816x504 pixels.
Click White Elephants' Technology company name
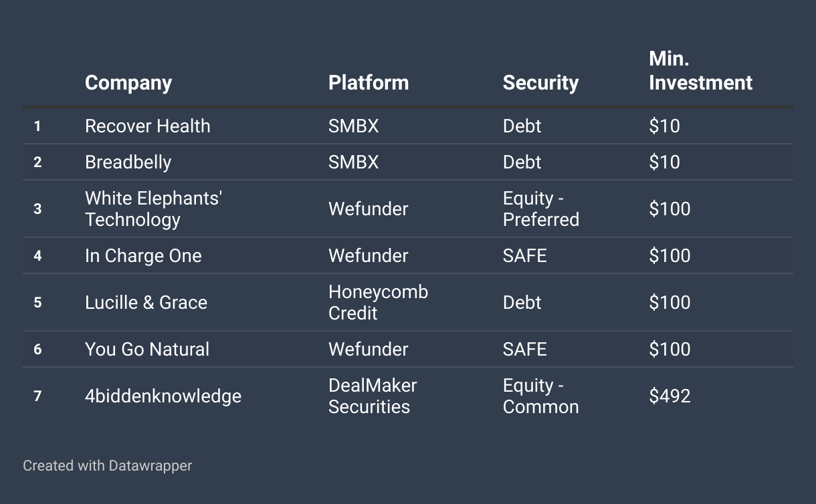tap(154, 209)
